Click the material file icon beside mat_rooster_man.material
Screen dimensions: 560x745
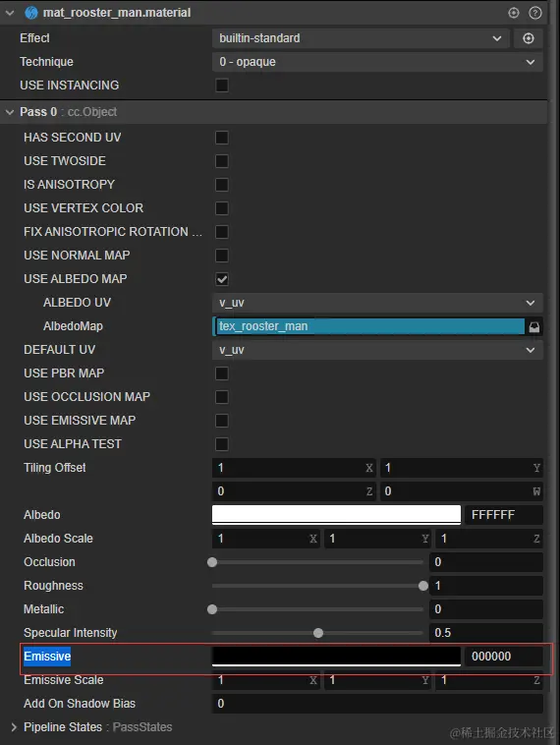30,13
